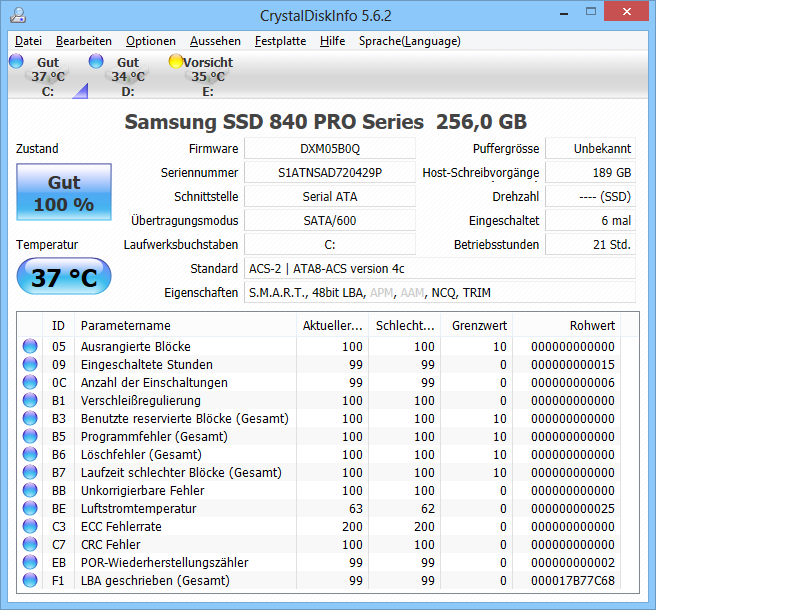Select drive E: marked Vorsicht
The width and height of the screenshot is (800, 610).
click(x=207, y=77)
